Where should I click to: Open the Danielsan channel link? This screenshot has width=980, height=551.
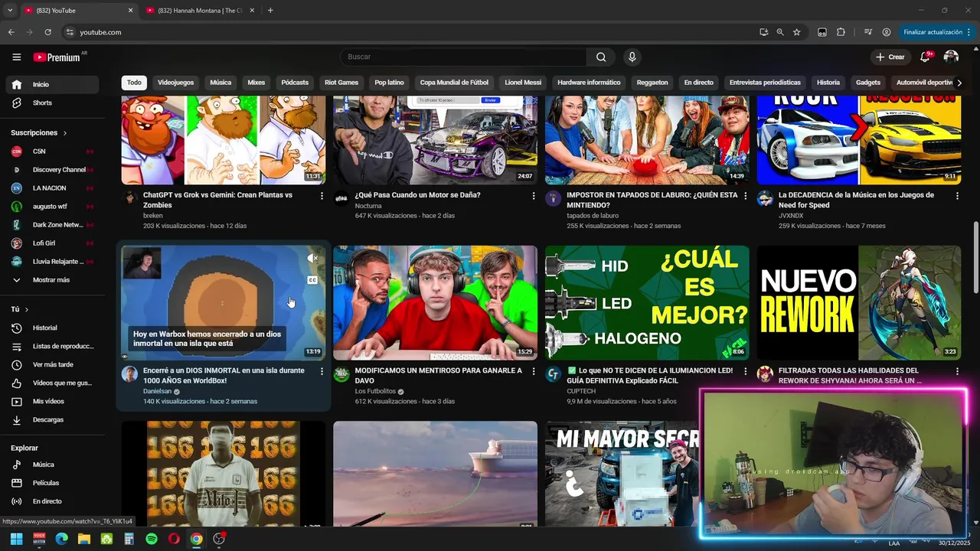(x=157, y=391)
